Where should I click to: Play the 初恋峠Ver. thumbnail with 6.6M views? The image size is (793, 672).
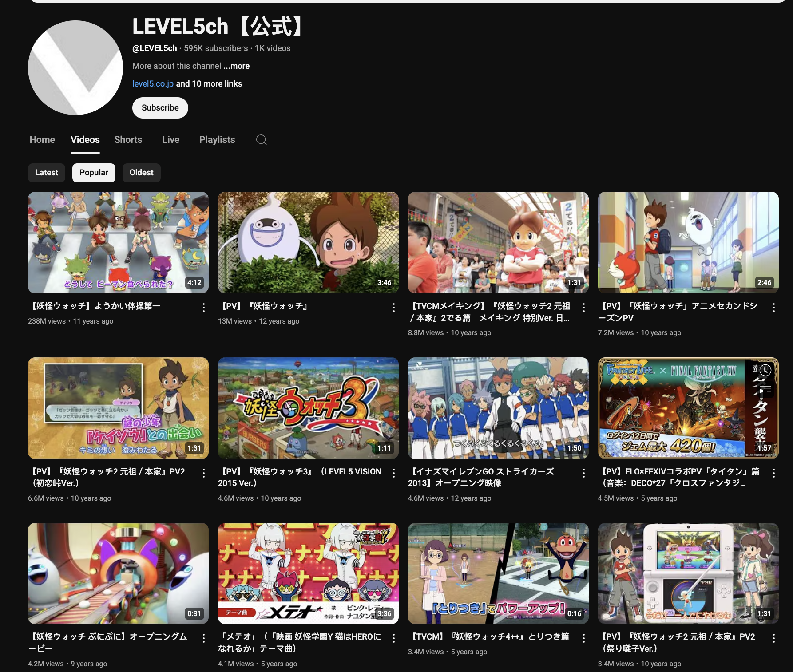(x=118, y=408)
